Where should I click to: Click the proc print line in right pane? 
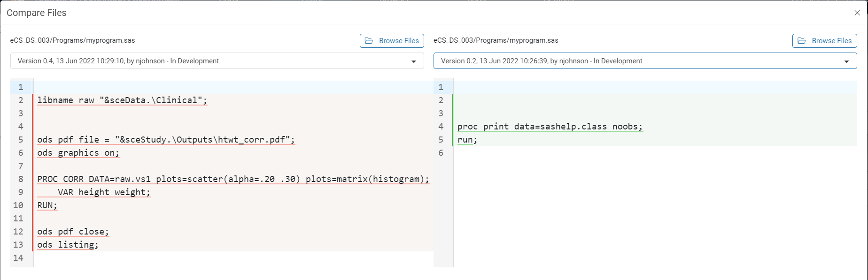click(x=550, y=127)
